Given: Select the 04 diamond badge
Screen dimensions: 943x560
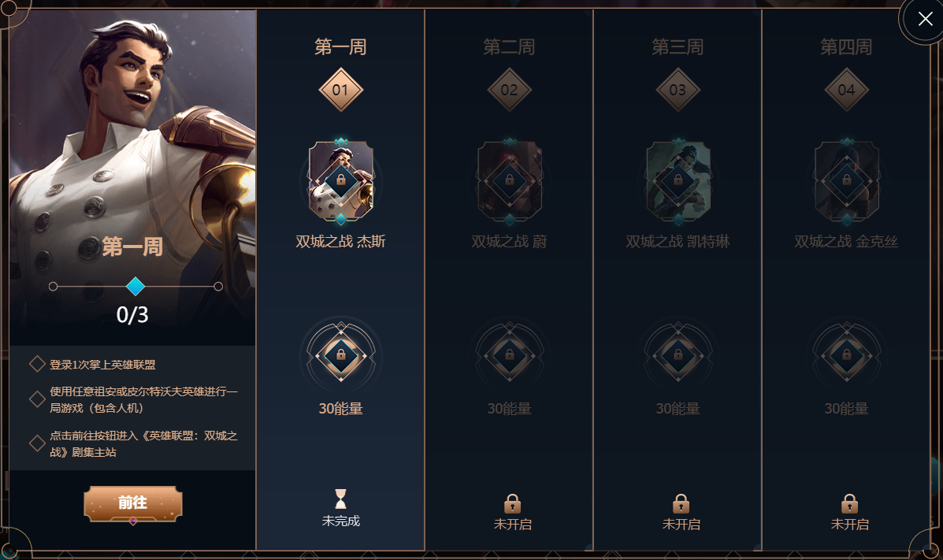Looking at the screenshot, I should pos(846,90).
